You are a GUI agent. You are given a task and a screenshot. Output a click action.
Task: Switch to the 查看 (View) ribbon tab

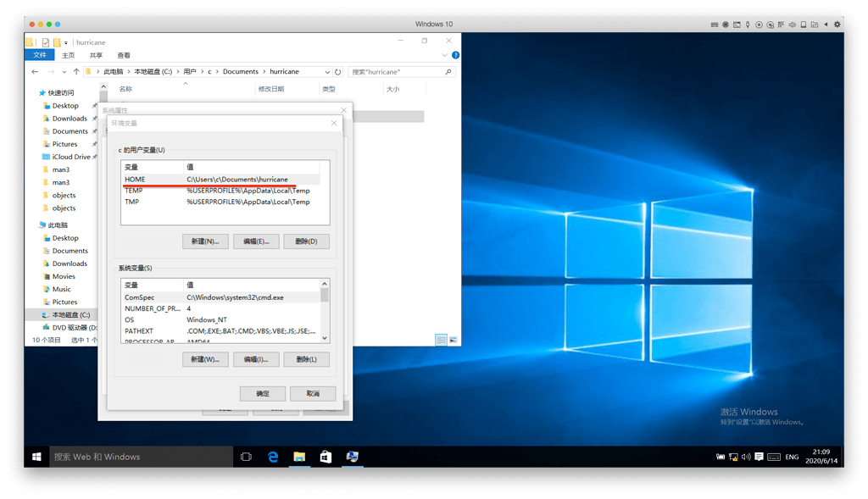pos(124,55)
